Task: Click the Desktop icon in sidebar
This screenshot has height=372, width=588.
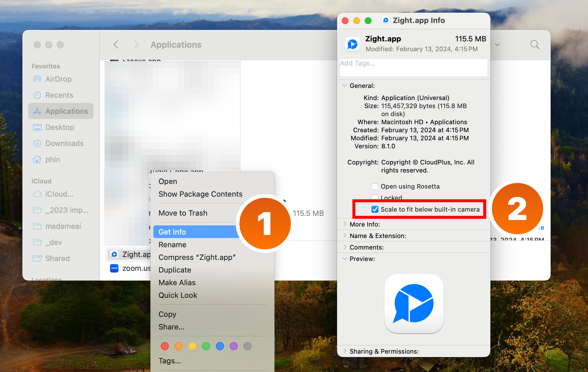Action: coord(37,127)
